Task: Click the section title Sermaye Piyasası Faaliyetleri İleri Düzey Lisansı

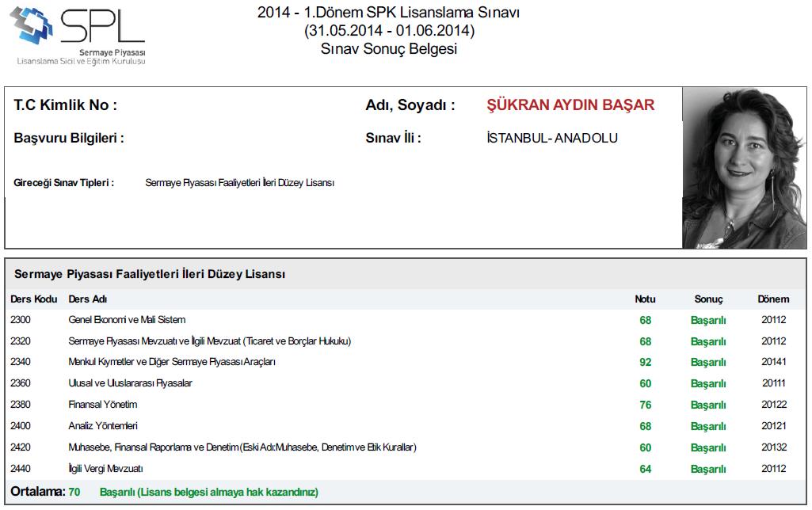Action: [150, 275]
